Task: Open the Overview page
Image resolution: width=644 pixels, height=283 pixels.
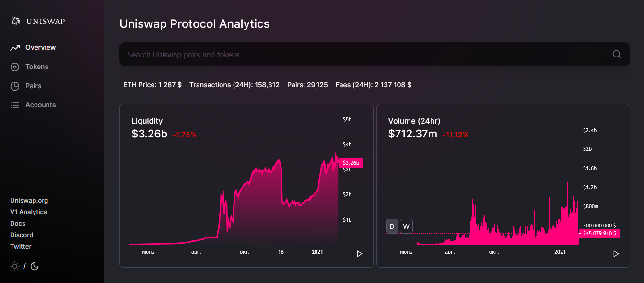Action: click(40, 47)
